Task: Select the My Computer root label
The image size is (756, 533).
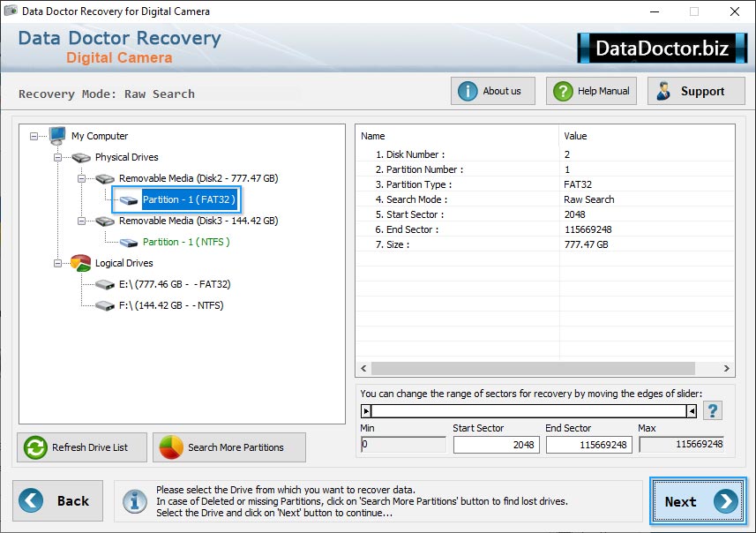Action: pos(100,136)
